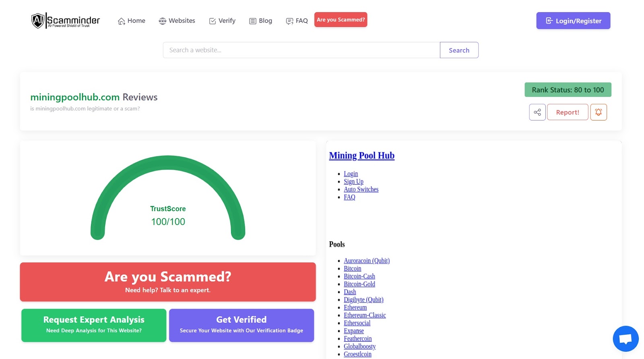Viewport: 644px width, 359px height.
Task: Open the Expanse pool link
Action: coord(354,331)
